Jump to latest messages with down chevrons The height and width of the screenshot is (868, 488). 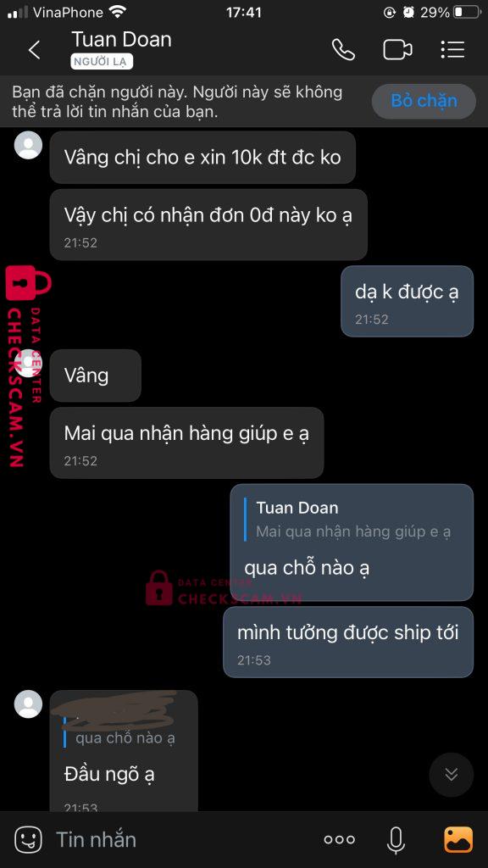452,775
